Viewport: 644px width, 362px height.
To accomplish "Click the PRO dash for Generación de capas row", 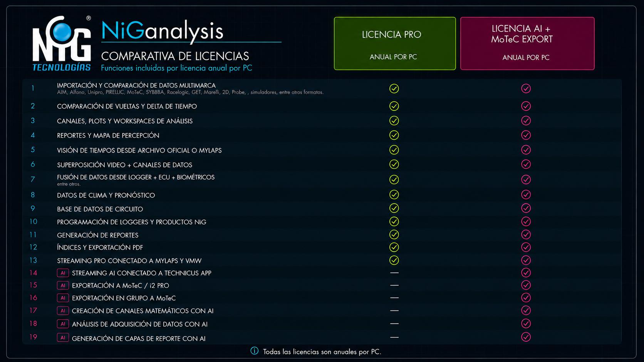I will [394, 337].
